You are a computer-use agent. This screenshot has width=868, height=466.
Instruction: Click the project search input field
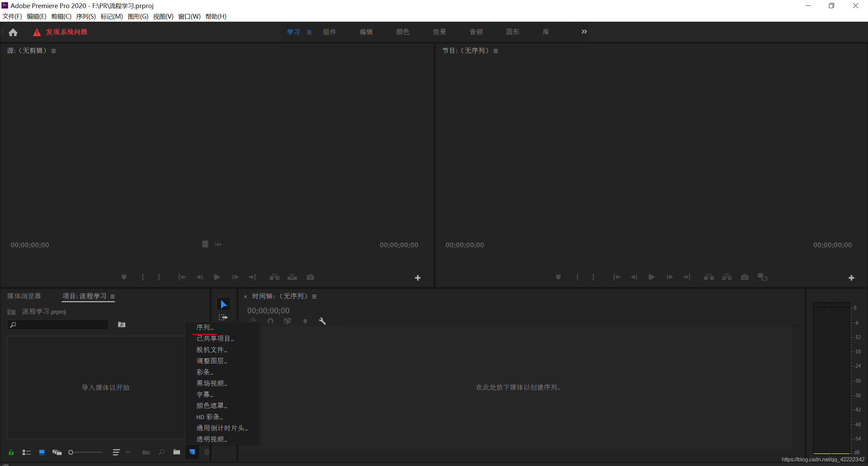(x=58, y=325)
